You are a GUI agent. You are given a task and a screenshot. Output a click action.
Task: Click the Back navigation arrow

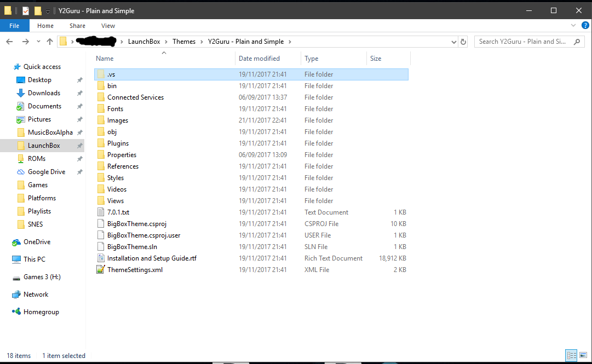(9, 42)
